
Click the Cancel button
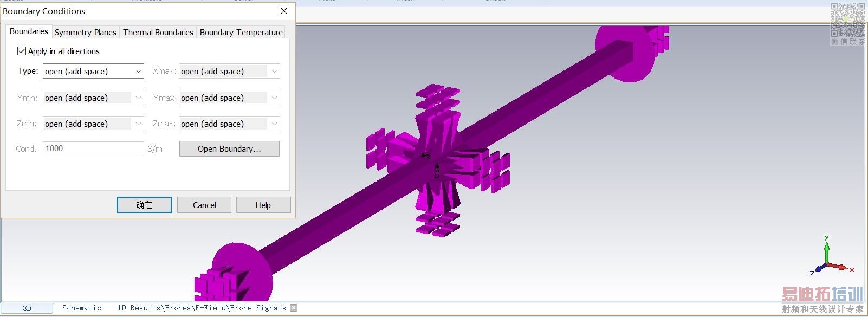204,205
